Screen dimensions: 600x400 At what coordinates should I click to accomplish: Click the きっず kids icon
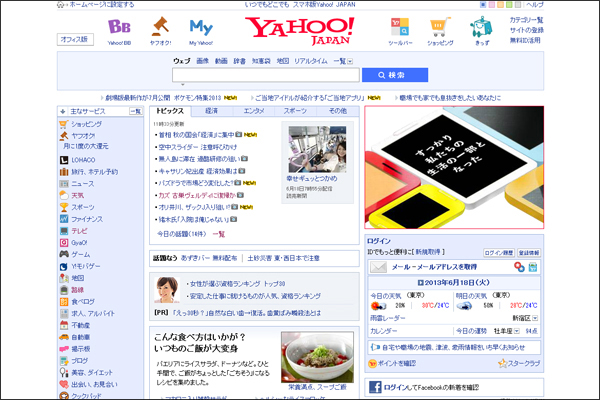click(x=483, y=28)
